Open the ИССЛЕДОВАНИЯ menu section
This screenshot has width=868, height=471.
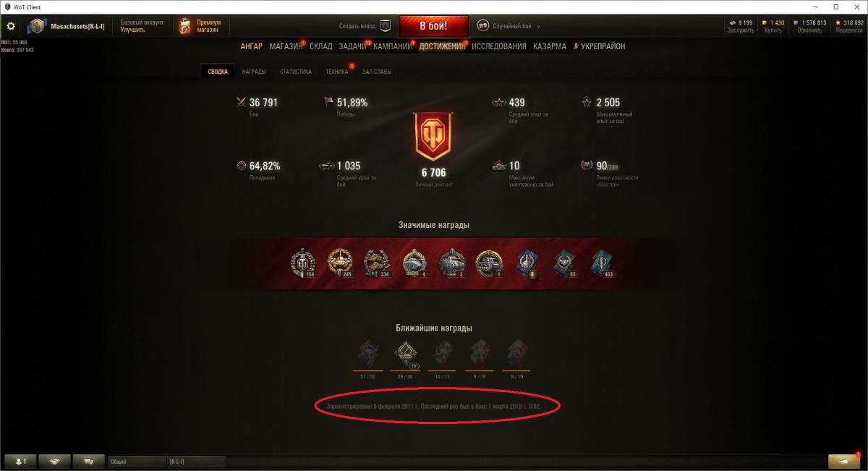click(x=499, y=46)
